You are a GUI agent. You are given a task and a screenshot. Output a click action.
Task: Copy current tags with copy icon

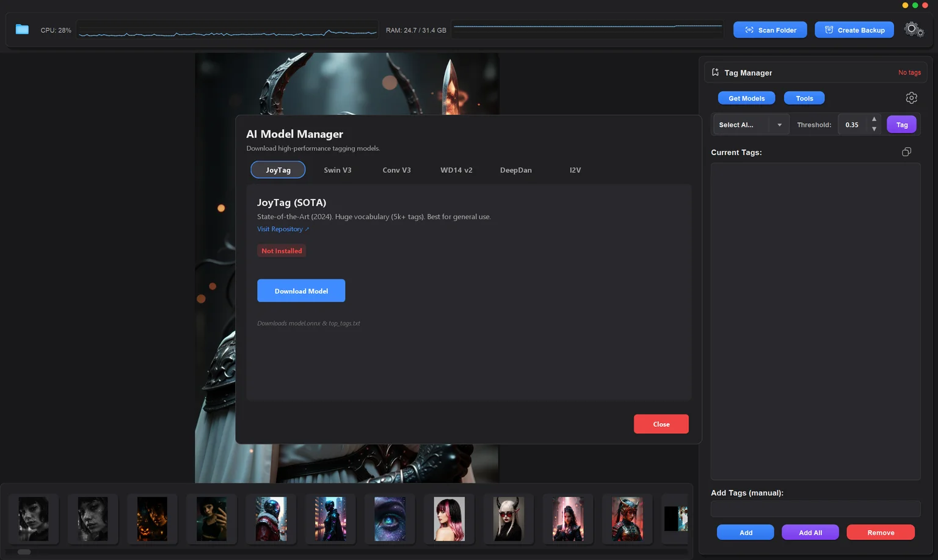(x=906, y=151)
